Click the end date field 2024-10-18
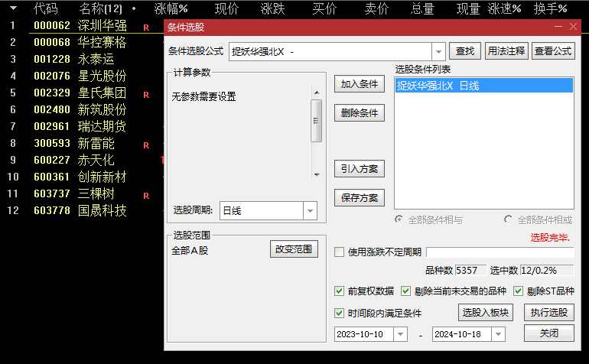 462,334
